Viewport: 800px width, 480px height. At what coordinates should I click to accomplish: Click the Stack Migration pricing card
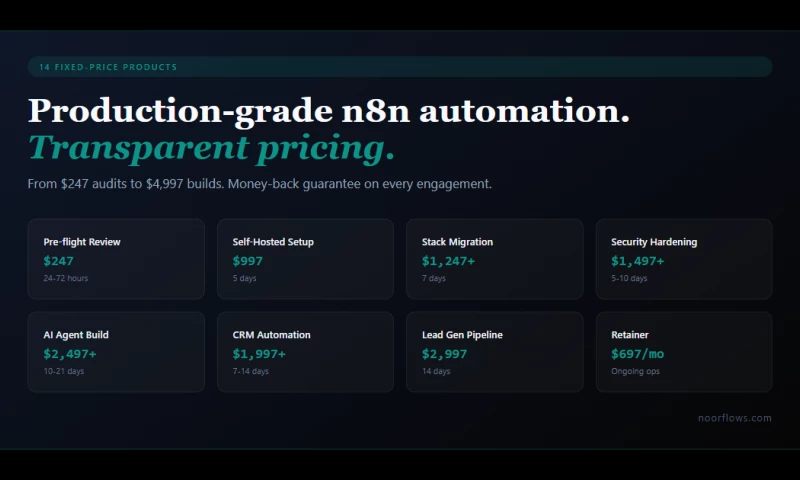495,259
